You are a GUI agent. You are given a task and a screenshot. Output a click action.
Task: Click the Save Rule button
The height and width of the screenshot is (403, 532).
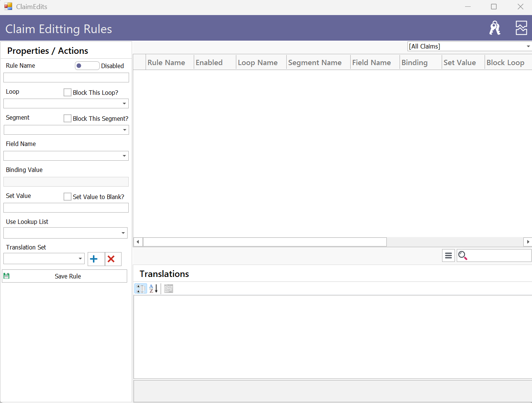point(65,276)
